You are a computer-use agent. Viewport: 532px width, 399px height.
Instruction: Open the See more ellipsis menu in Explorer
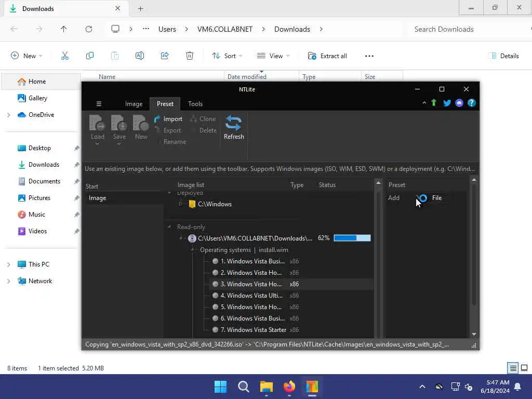369,56
